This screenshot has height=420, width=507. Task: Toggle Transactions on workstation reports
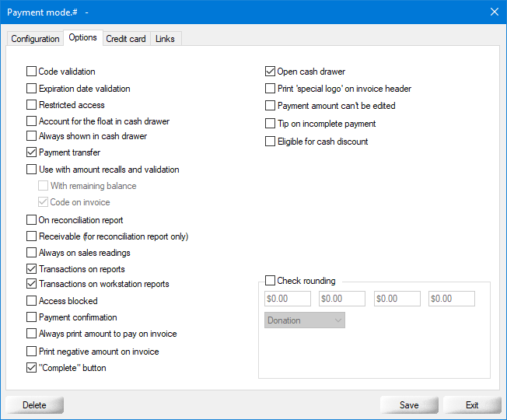[32, 284]
